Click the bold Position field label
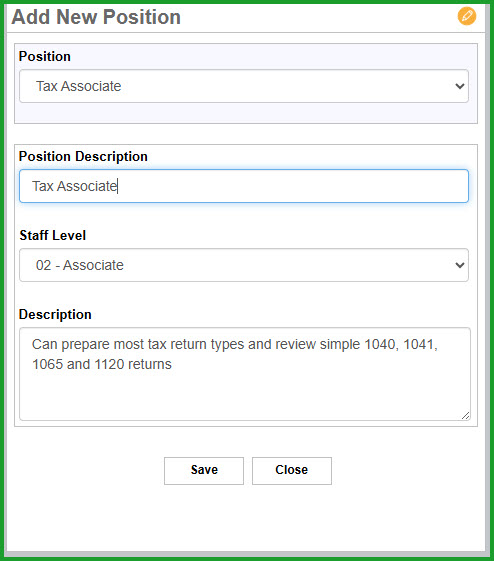The height and width of the screenshot is (561, 494). point(45,57)
